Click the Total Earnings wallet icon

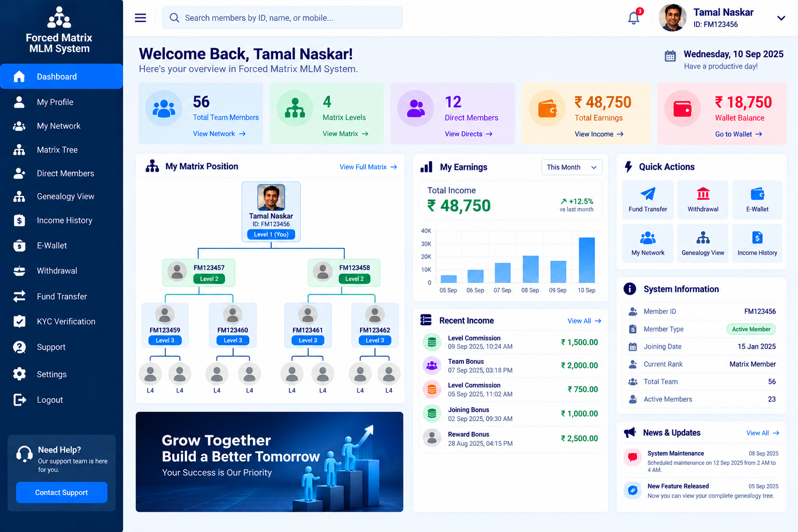coord(547,108)
